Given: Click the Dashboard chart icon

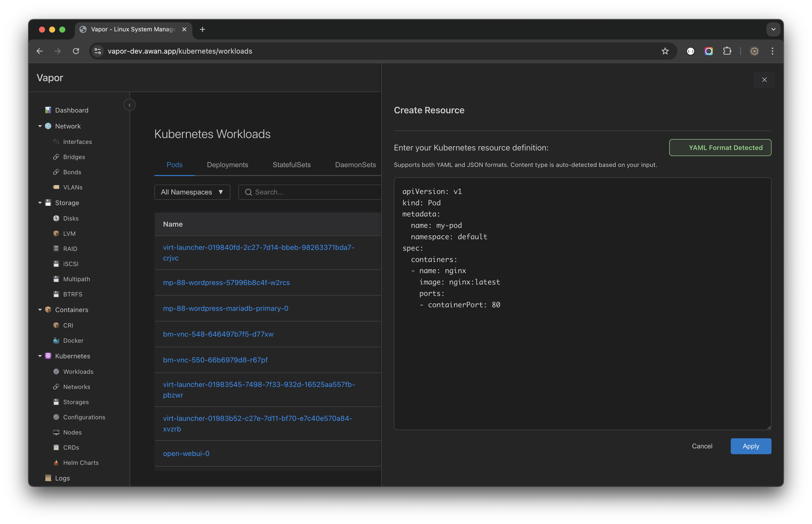Looking at the screenshot, I should pos(48,110).
